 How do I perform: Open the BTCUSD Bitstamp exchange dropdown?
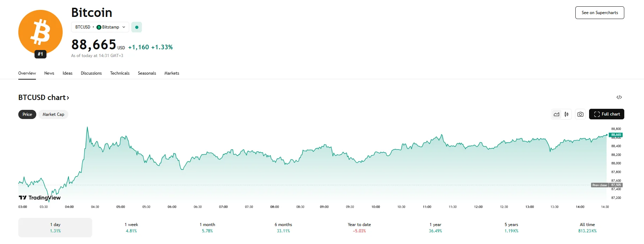tap(100, 27)
